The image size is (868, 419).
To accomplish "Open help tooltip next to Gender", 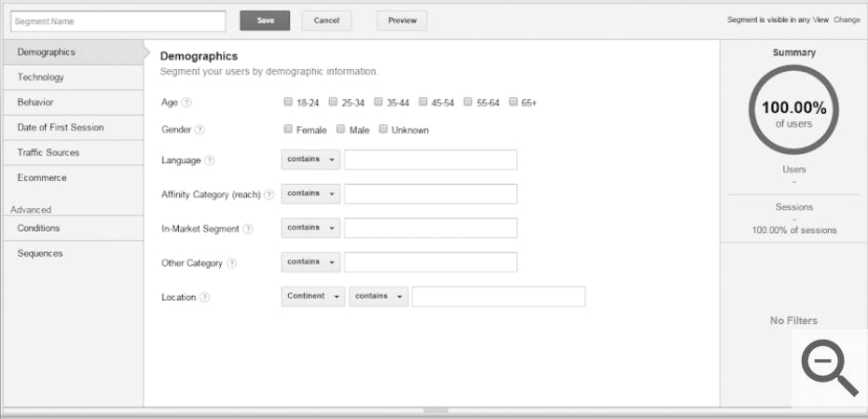I will click(200, 130).
